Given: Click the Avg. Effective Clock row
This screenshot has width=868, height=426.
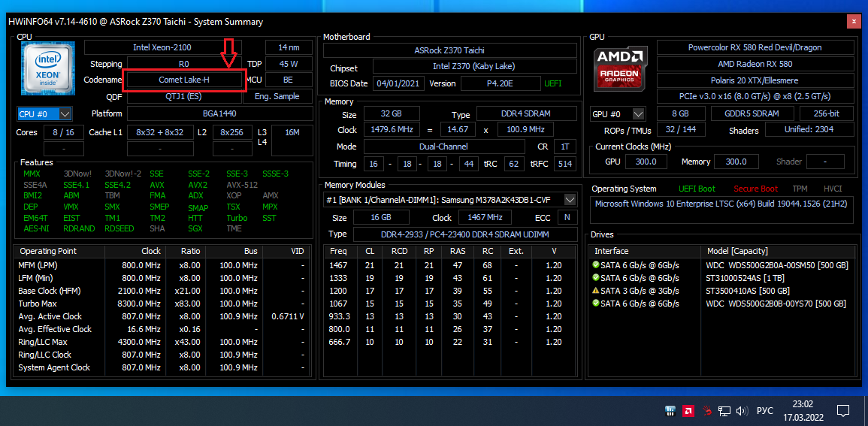Looking at the screenshot, I should pos(161,329).
